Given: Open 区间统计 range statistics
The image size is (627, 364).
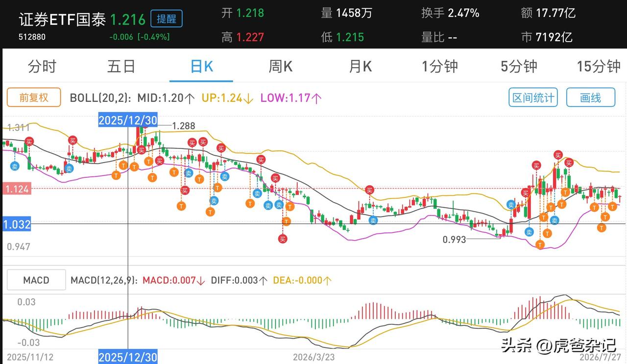Looking at the screenshot, I should (533, 97).
